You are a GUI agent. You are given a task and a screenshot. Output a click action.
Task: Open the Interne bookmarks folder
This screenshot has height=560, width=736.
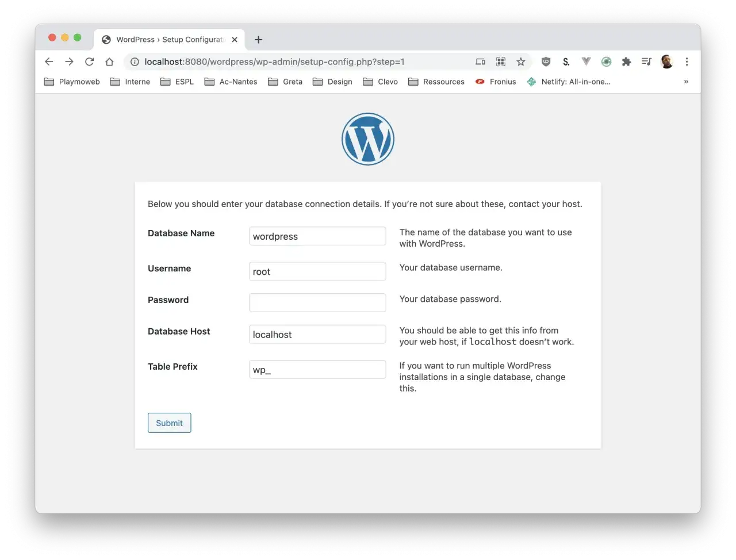(x=131, y=82)
